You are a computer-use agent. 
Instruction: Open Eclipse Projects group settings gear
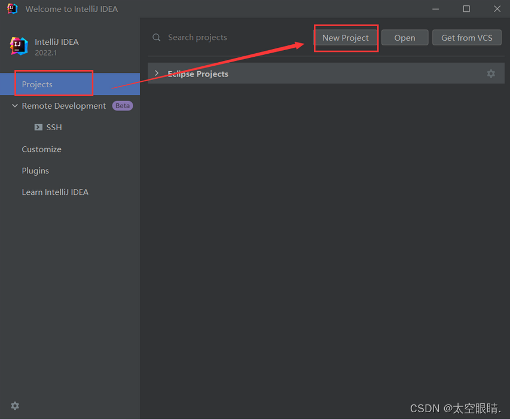pos(491,73)
